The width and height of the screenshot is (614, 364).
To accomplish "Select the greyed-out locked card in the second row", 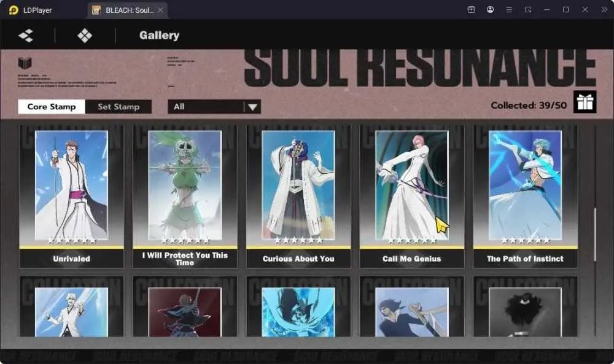I will pos(526,307).
